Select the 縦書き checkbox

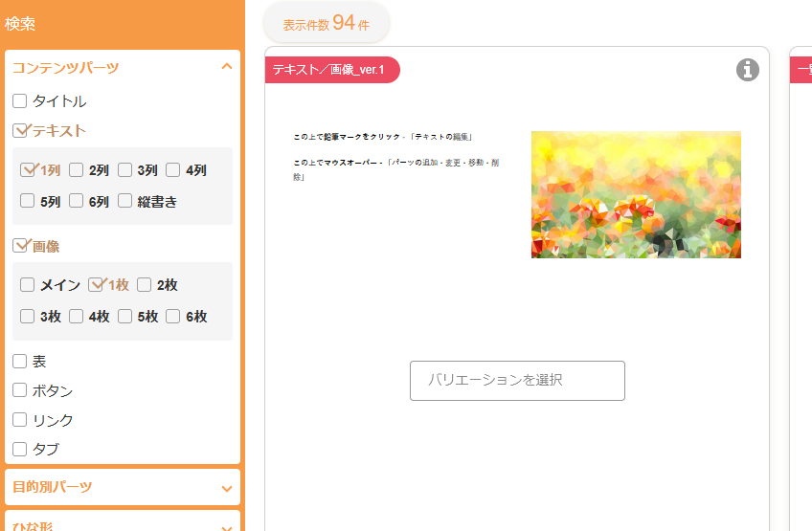125,201
